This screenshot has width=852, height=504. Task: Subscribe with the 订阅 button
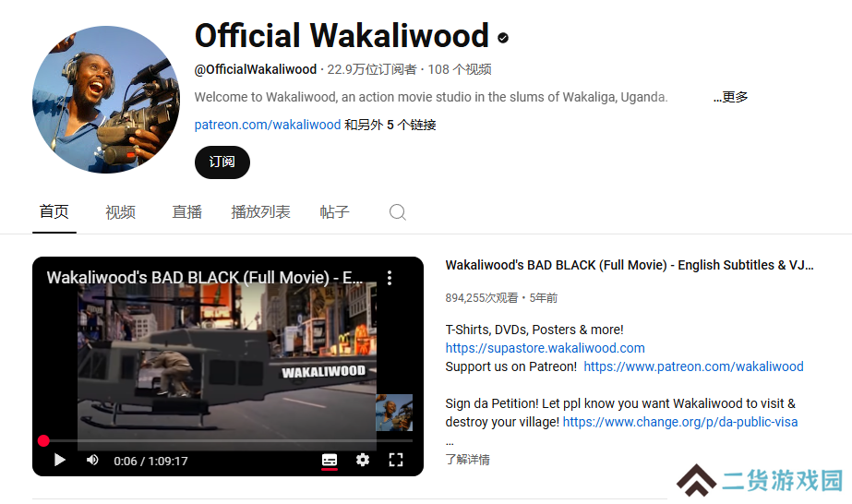coord(222,162)
